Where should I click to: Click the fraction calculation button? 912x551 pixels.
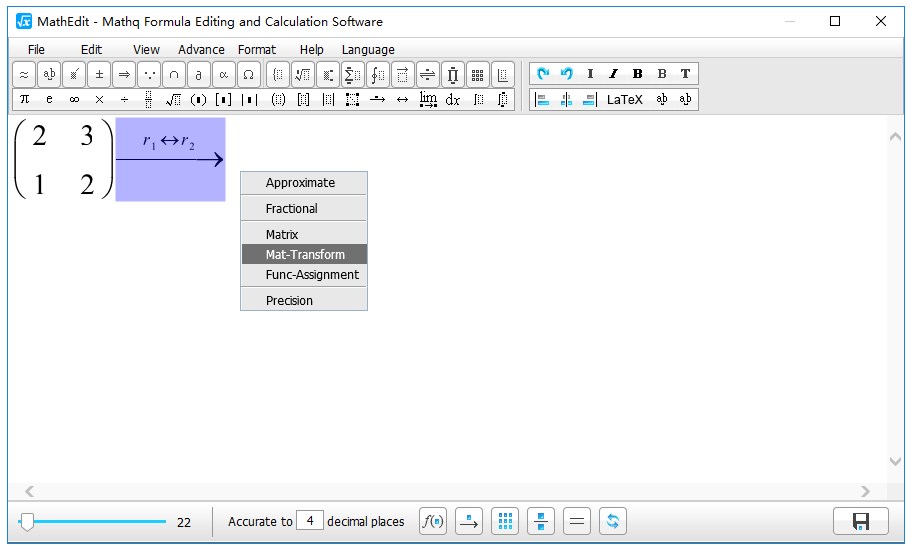[541, 521]
